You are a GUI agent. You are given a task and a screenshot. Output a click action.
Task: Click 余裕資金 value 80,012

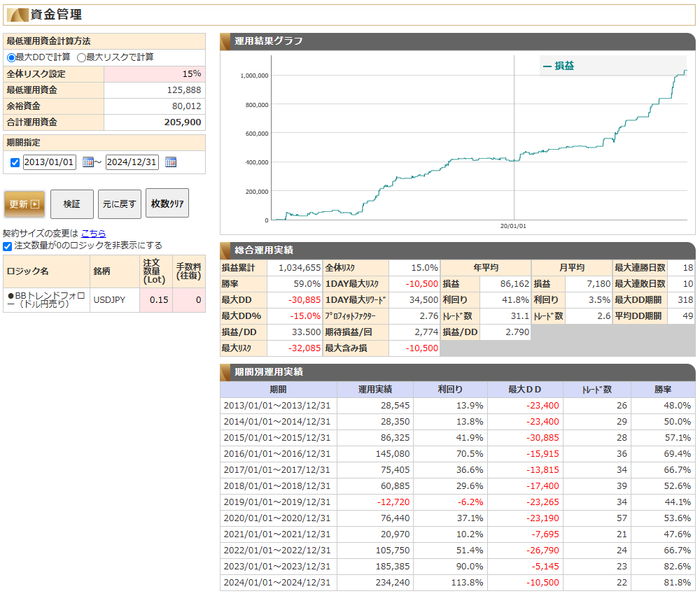click(x=187, y=106)
